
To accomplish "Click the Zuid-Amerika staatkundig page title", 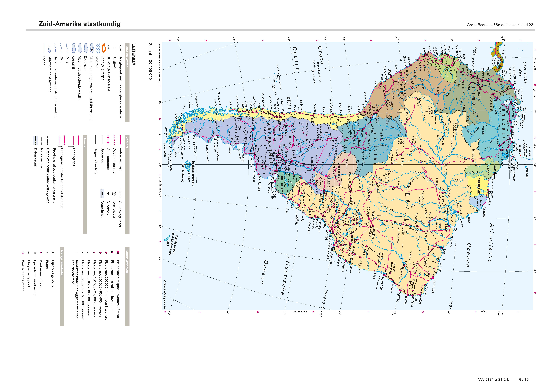I will tap(80, 24).
